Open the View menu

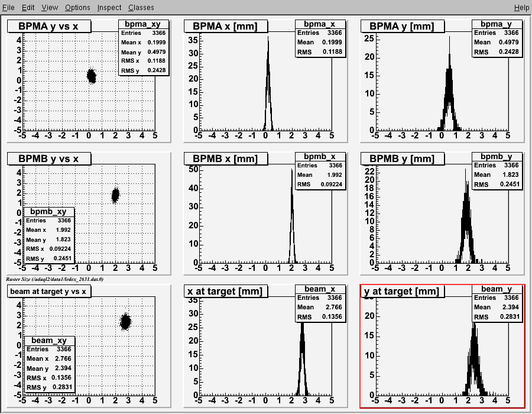tap(50, 7)
